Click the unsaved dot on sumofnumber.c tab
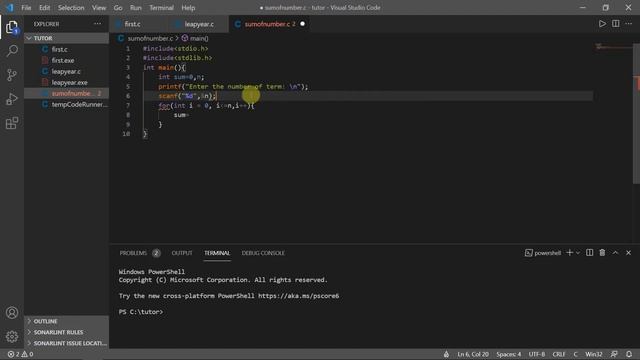 coord(302,24)
